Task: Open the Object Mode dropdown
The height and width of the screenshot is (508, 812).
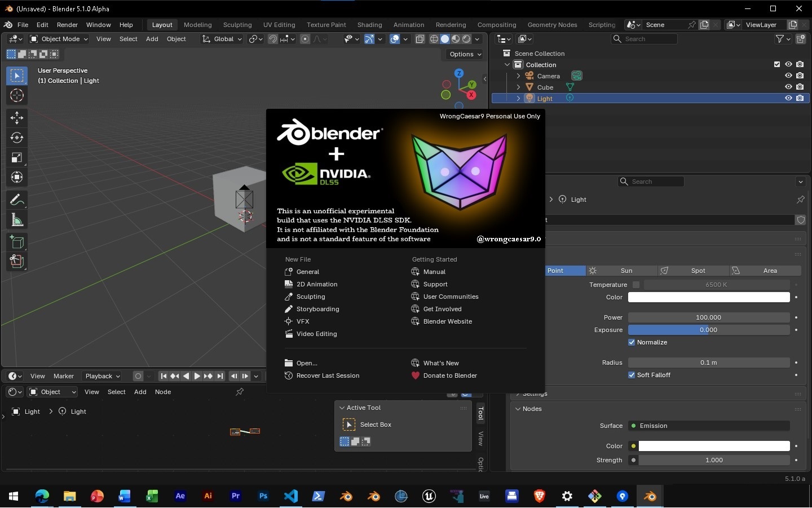Action: (x=59, y=39)
